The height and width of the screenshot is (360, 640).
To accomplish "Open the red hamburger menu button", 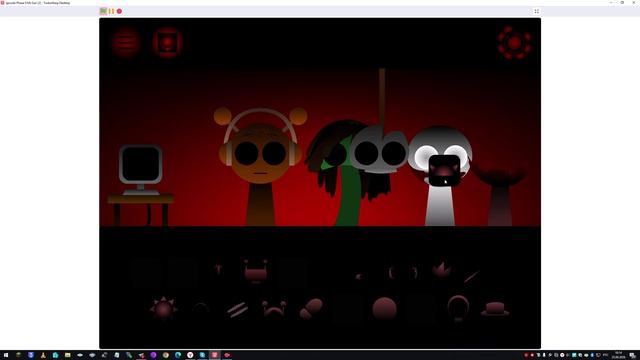I will [x=126, y=42].
